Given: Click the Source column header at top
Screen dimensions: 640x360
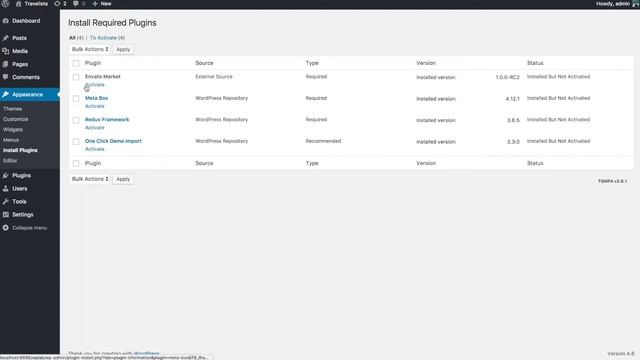Looking at the screenshot, I should (204, 63).
